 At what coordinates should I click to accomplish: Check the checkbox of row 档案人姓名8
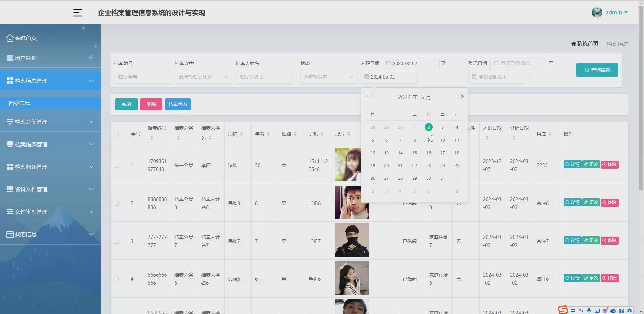pyautogui.click(x=116, y=203)
